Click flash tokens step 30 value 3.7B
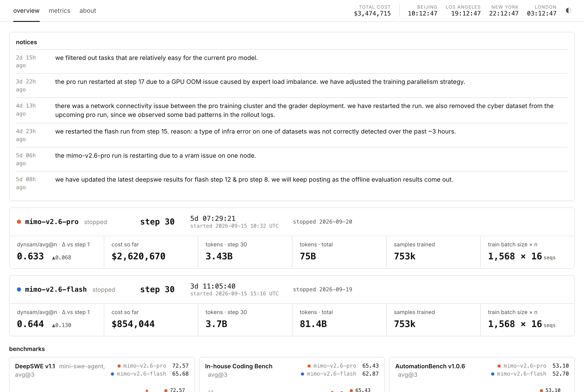 (x=216, y=324)
